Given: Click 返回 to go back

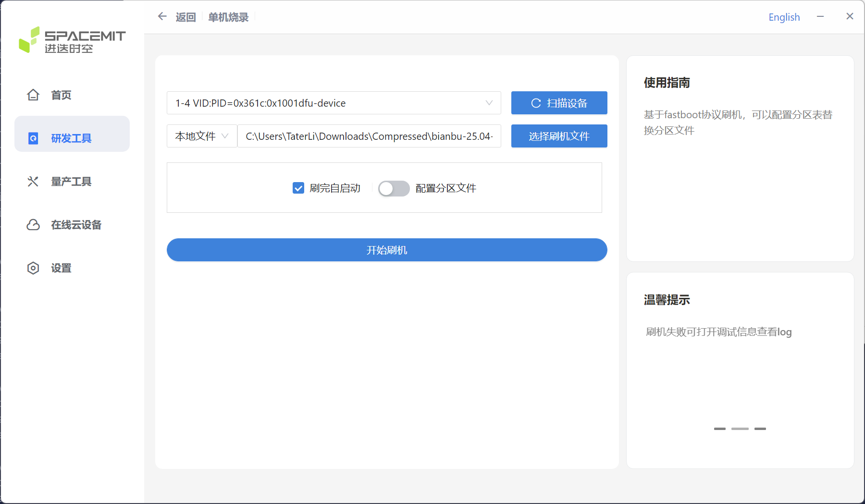Looking at the screenshot, I should 185,16.
